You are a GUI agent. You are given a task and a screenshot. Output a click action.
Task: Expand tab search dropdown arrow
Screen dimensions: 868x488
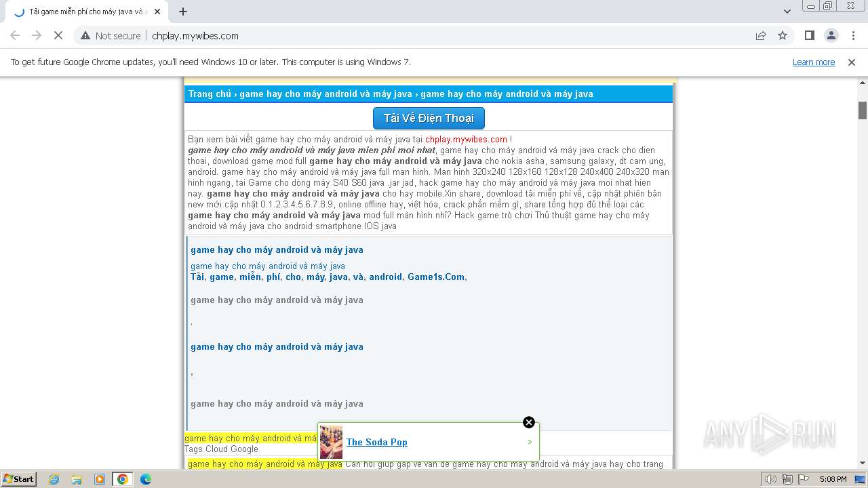click(x=787, y=12)
